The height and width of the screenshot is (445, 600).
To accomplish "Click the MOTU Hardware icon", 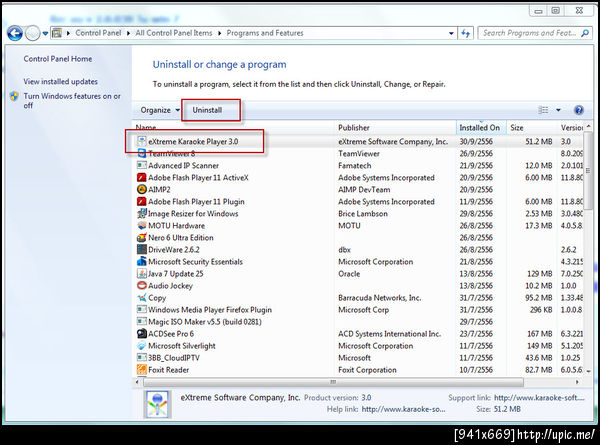I will (x=142, y=225).
